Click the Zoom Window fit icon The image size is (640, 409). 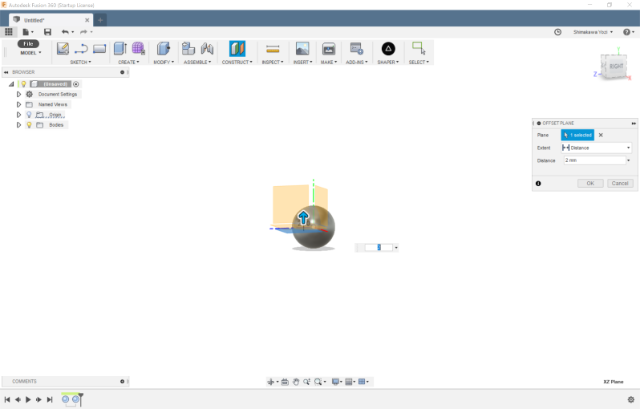[318, 382]
